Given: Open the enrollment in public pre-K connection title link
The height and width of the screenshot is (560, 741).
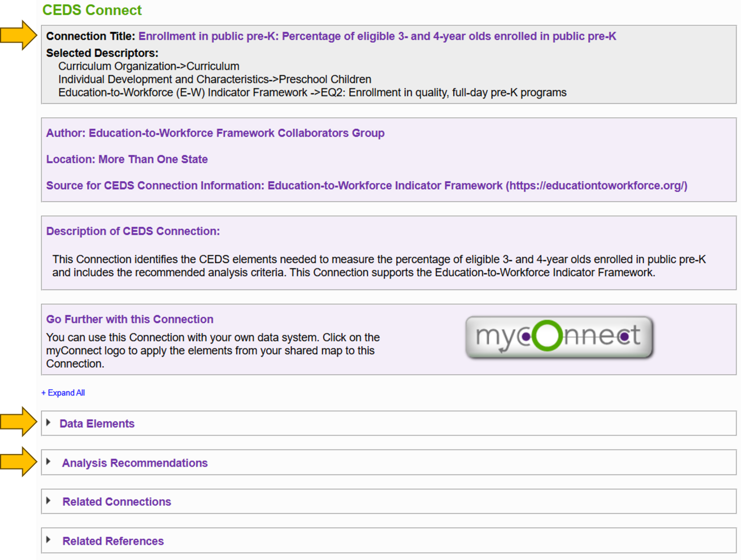Looking at the screenshot, I should point(376,36).
